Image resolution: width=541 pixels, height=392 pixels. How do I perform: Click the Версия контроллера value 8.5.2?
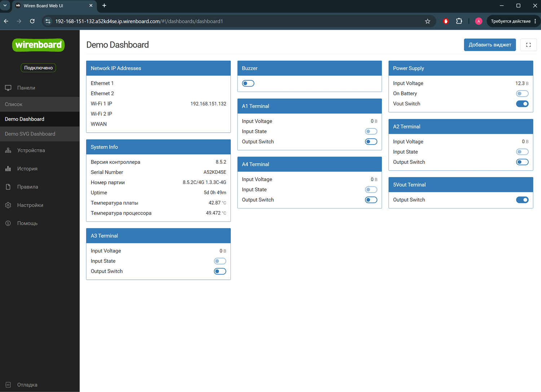(x=221, y=162)
